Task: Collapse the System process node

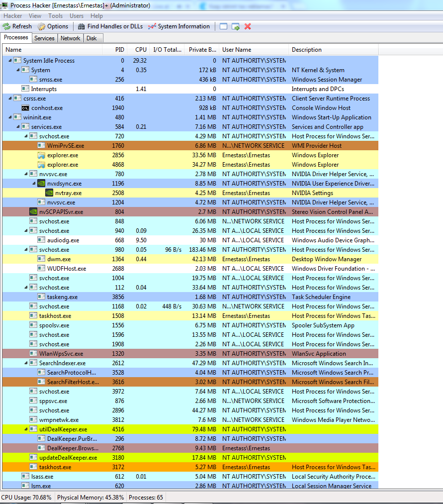Action: 18,70
